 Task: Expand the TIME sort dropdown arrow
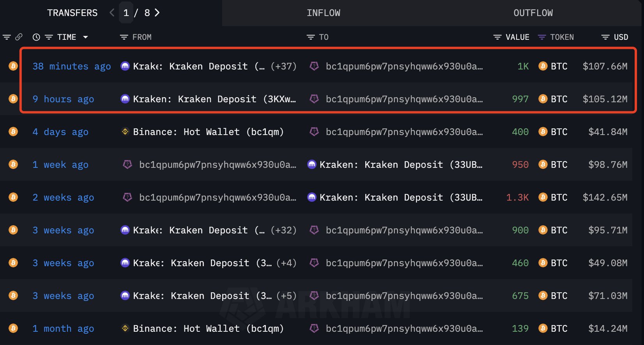click(x=85, y=37)
